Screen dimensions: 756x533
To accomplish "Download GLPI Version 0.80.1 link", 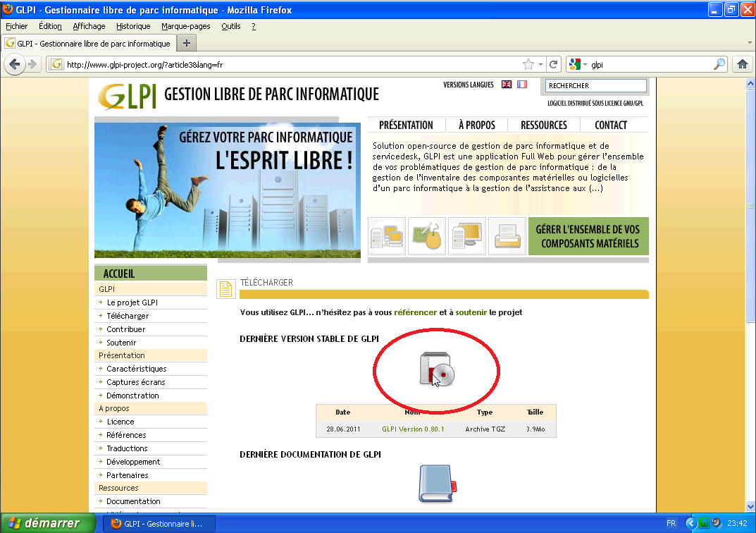I will pyautogui.click(x=413, y=429).
